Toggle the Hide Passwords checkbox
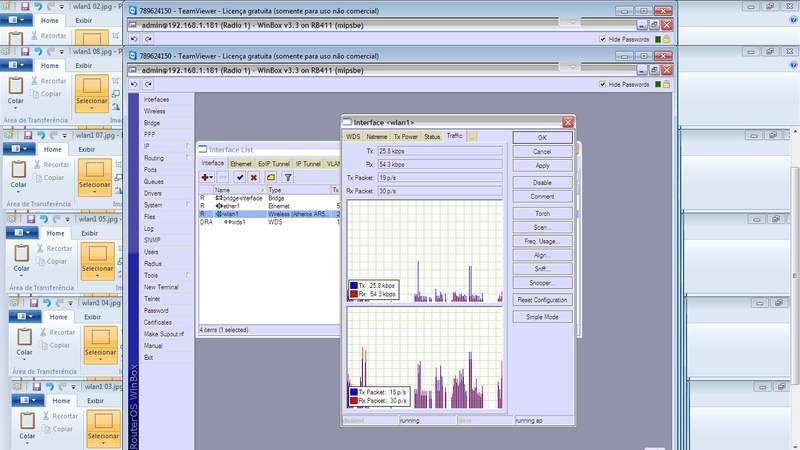The width and height of the screenshot is (800, 450). 603,85
